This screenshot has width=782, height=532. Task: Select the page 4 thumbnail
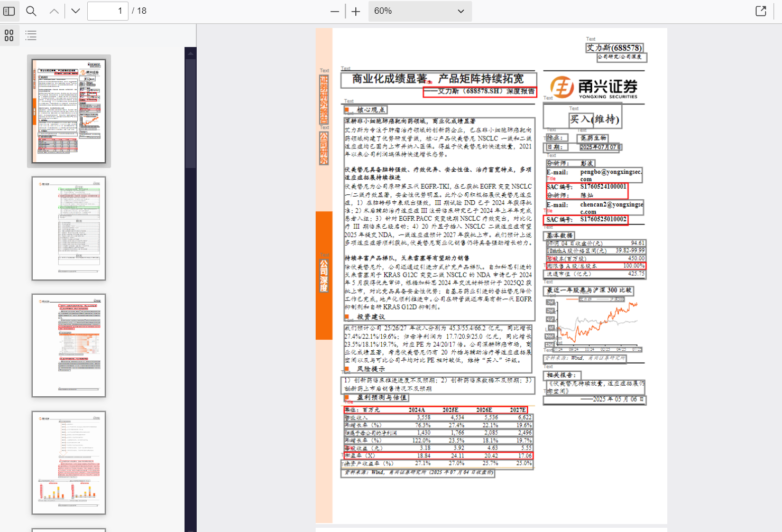[69, 462]
